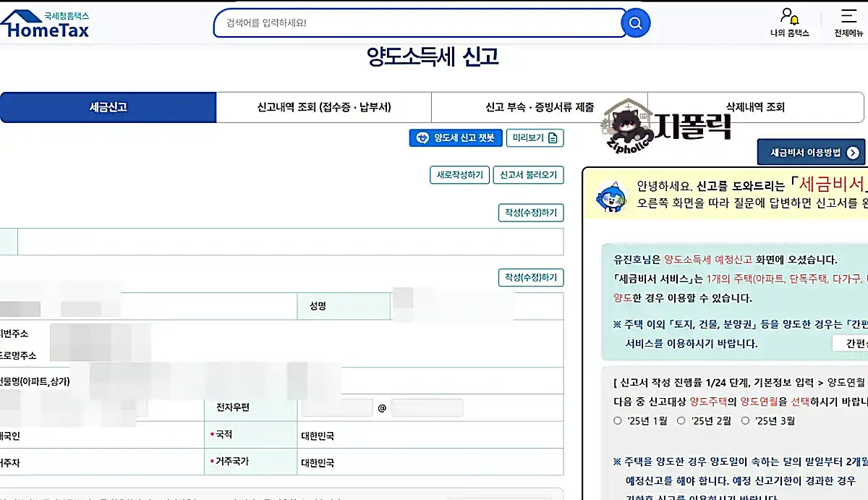The width and height of the screenshot is (868, 500).
Task: Switch to the 신고내역 조회 tab
Action: pyautogui.click(x=323, y=107)
